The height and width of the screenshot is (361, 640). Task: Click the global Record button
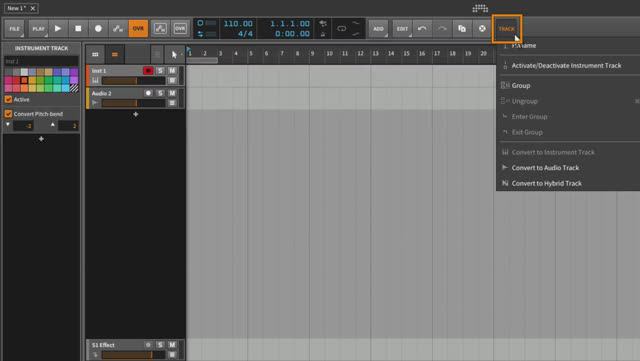pyautogui.click(x=98, y=29)
